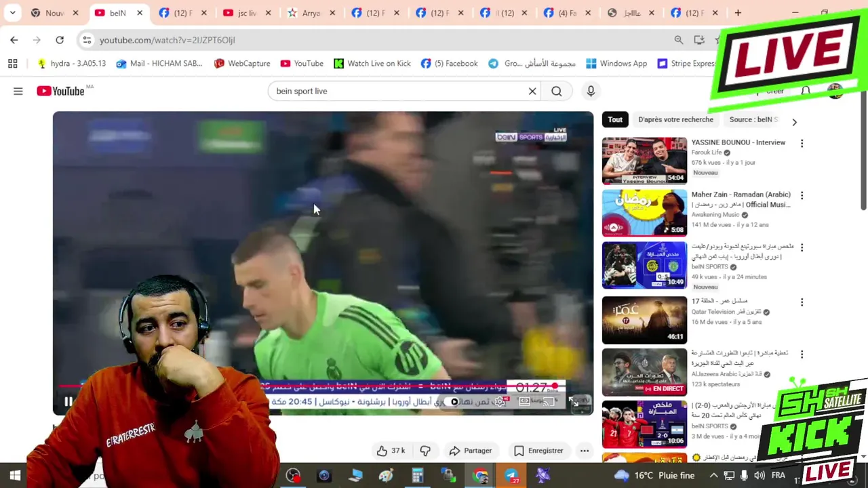868x488 pixels.
Task: Go back in the browser
Action: [x=14, y=40]
